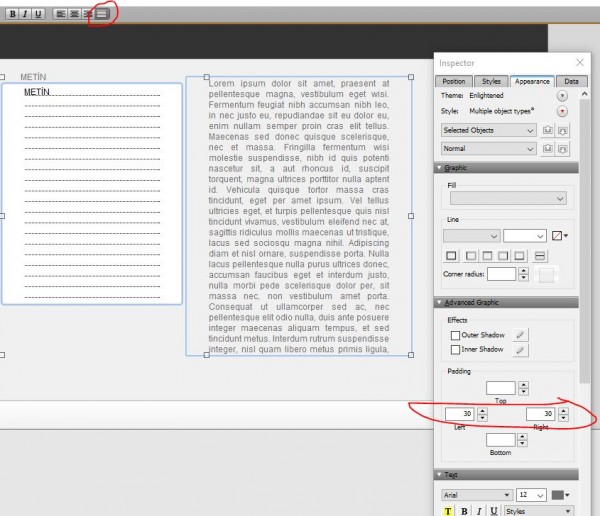Select the all-borders line icon
This screenshot has width=600, height=516.
451,256
